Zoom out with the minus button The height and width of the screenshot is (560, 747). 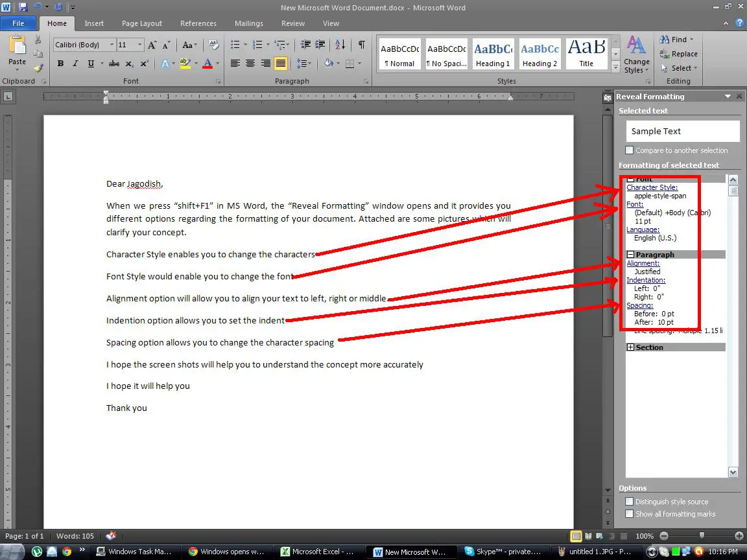pos(664,536)
